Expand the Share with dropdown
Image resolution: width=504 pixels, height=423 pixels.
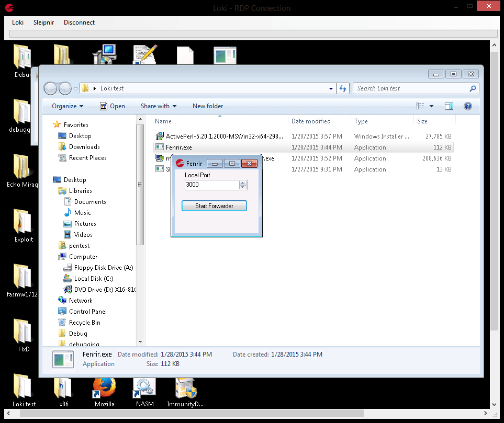158,106
